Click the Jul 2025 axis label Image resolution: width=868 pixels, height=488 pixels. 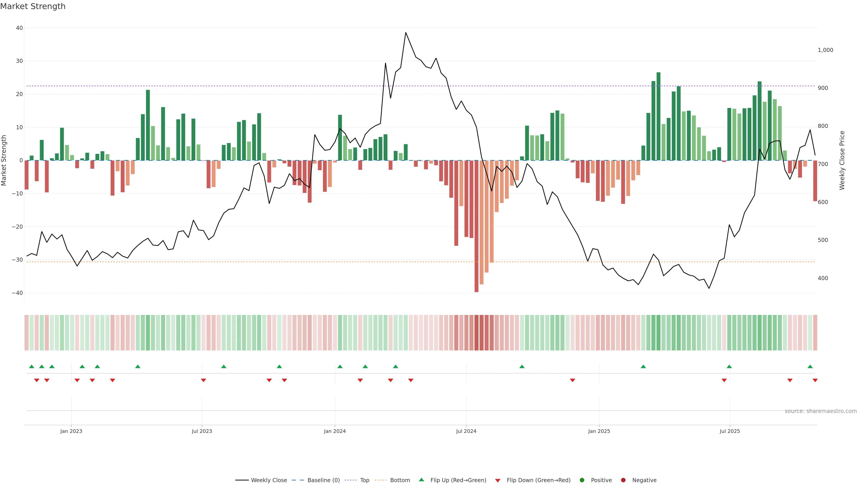[x=729, y=431]
